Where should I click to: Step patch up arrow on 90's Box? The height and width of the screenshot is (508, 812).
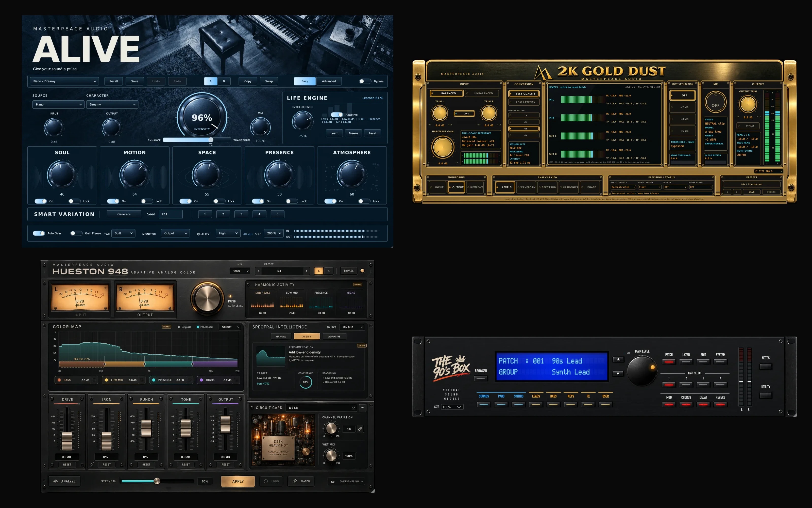tap(618, 359)
